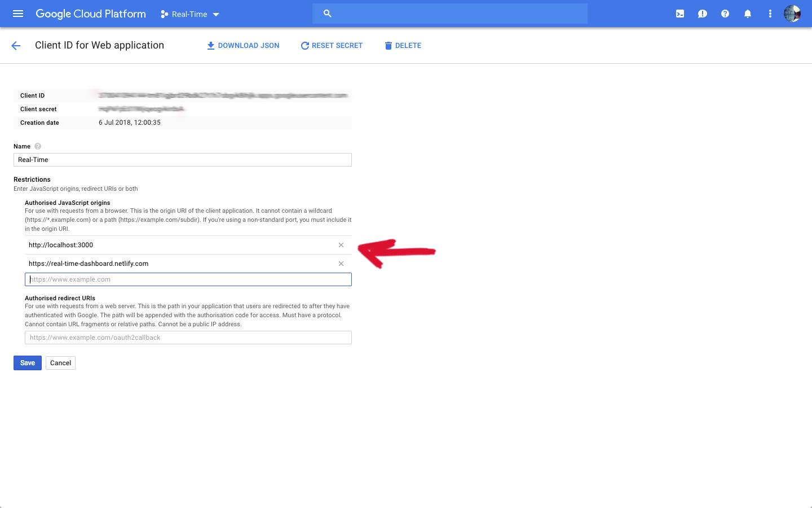The height and width of the screenshot is (508, 812).
Task: Open the hamburger navigation menu
Action: (x=18, y=14)
